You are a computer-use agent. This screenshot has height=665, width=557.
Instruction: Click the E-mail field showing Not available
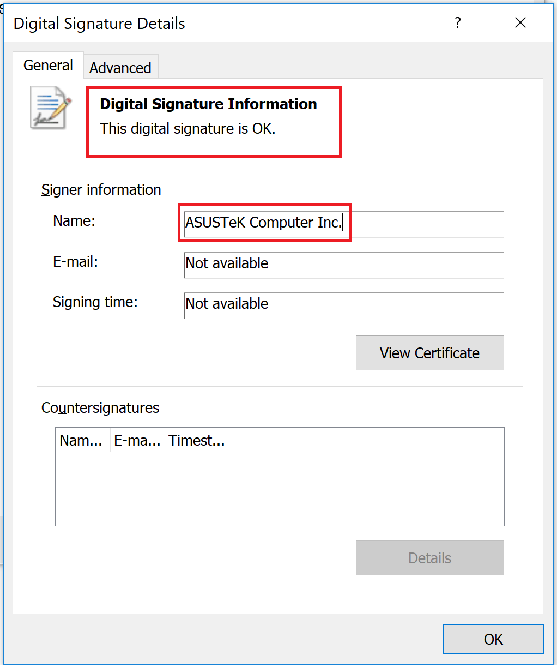(x=344, y=265)
